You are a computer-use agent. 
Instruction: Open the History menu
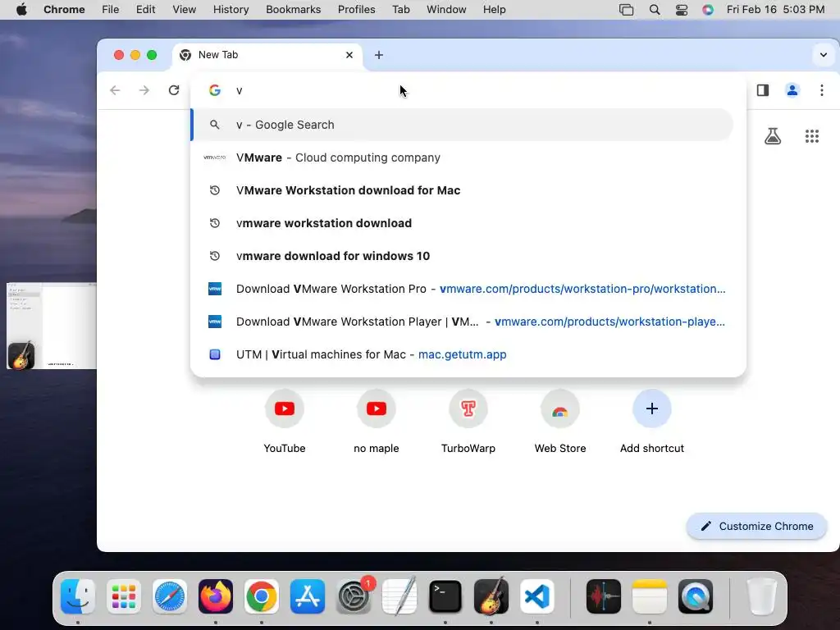(231, 9)
